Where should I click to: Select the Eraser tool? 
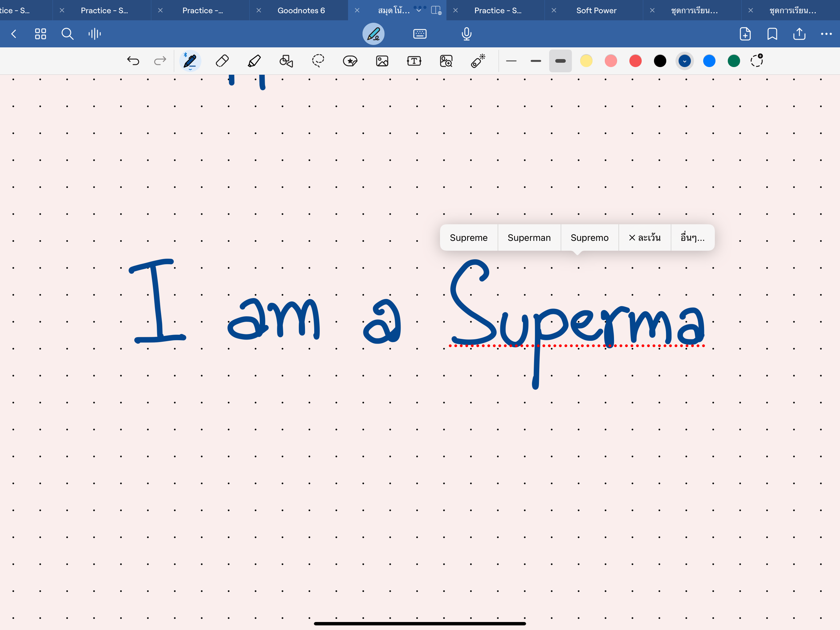coord(222,61)
